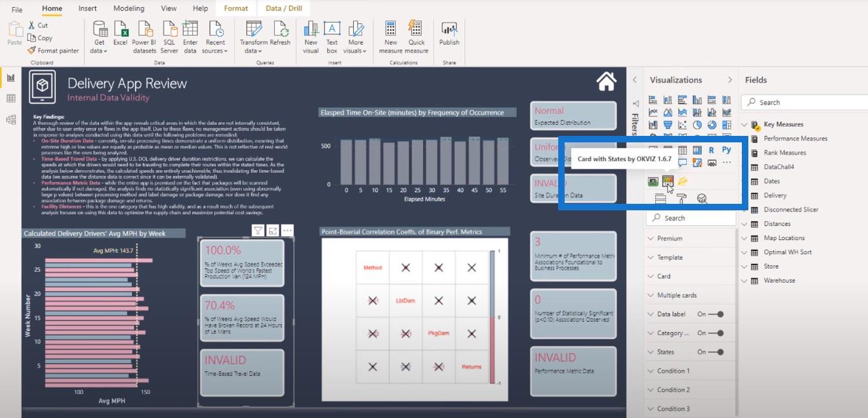
Task: Switch to the Insert ribbon tab
Action: pos(87,8)
